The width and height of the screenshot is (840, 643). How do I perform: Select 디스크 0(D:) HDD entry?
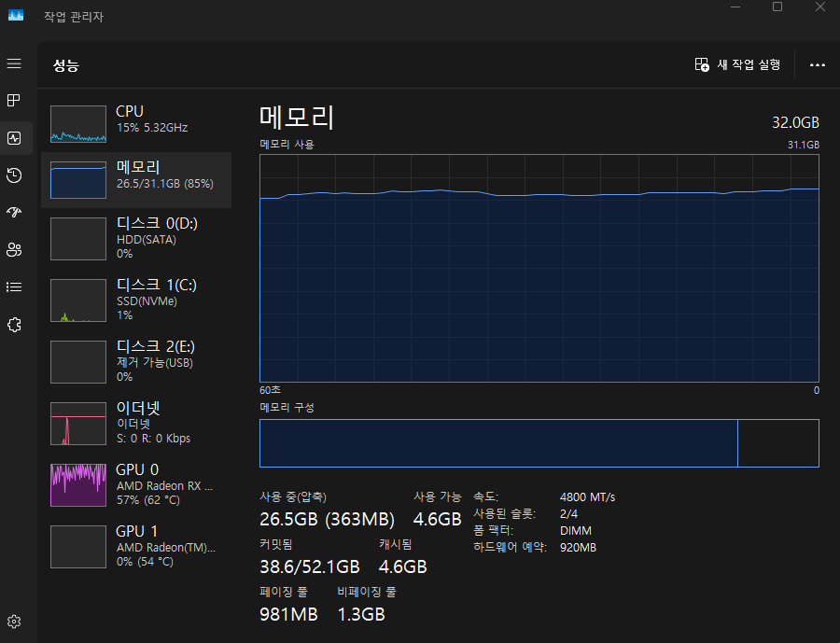click(x=136, y=239)
